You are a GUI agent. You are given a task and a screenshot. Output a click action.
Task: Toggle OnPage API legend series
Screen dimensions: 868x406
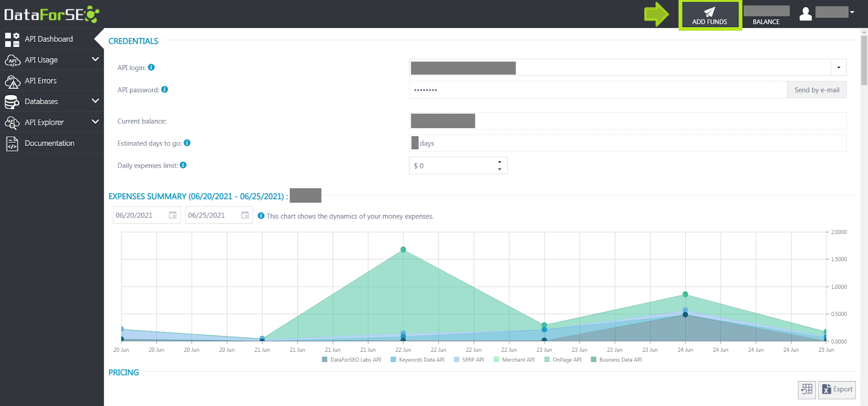point(563,359)
